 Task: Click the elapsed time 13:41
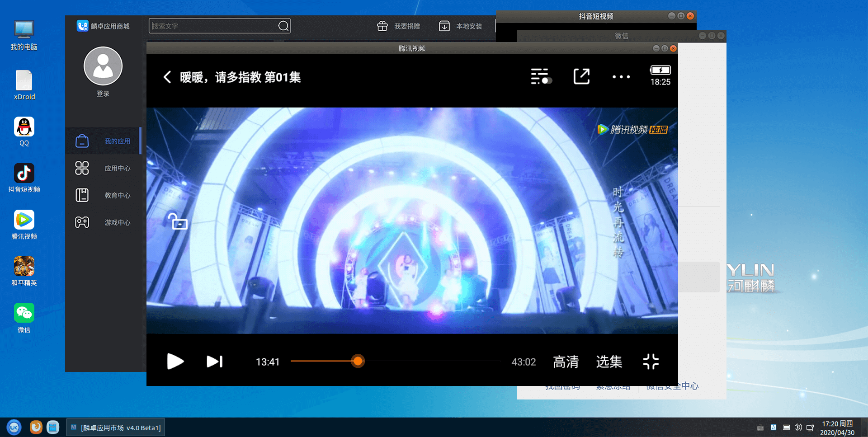tap(268, 362)
